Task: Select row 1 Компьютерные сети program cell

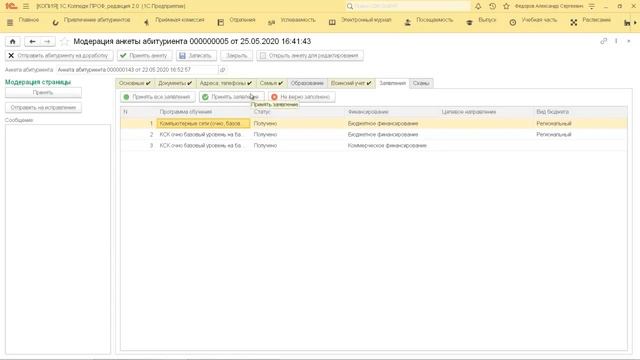Action: point(203,123)
